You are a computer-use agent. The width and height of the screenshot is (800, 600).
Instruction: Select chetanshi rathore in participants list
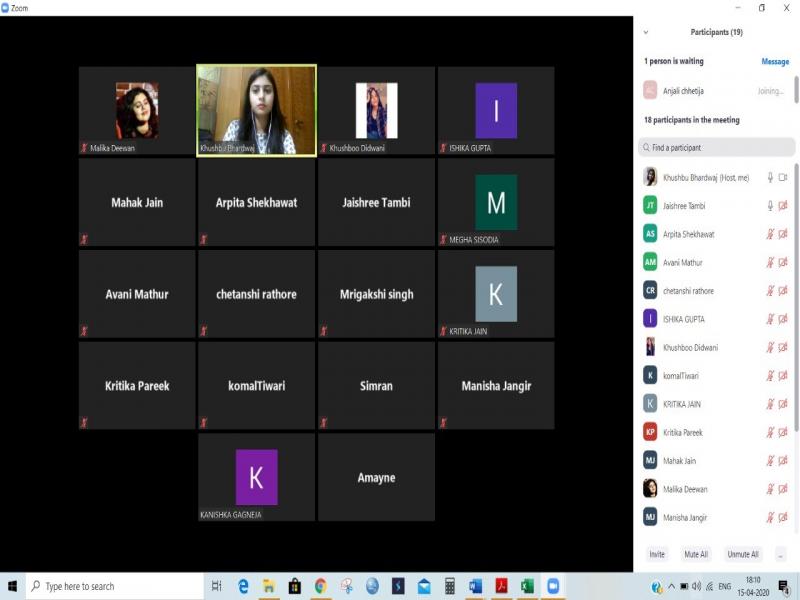[x=688, y=291]
